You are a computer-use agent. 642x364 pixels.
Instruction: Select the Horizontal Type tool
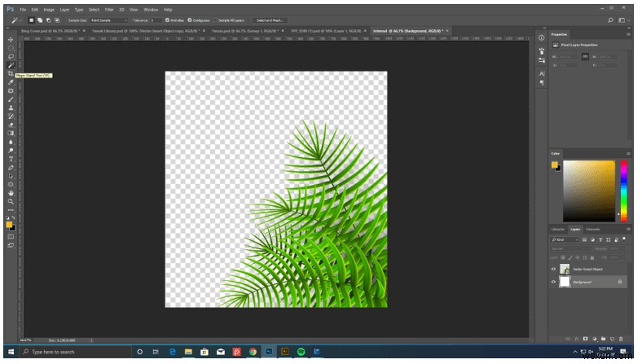[x=11, y=159]
